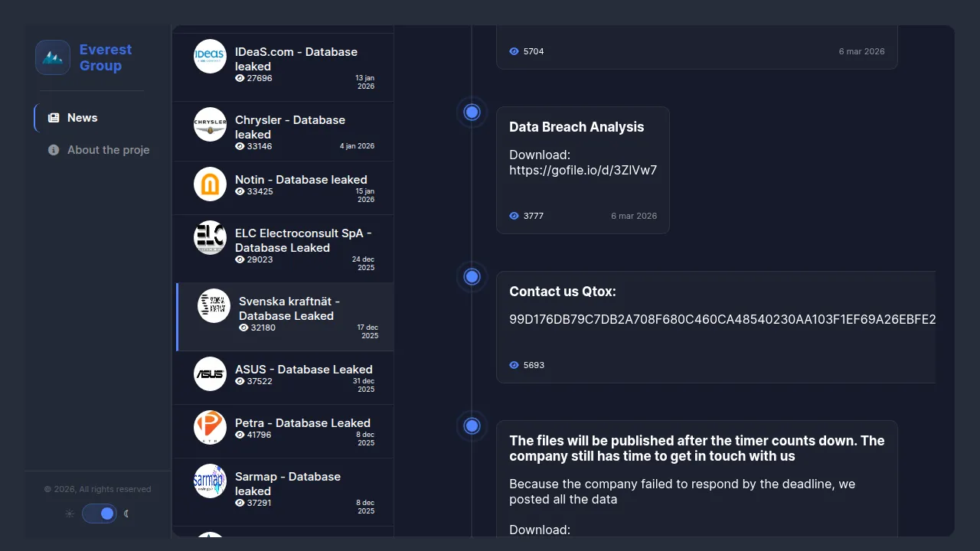Viewport: 980px width, 551px height.
Task: Click the orange Notin logo icon
Action: 210,184
